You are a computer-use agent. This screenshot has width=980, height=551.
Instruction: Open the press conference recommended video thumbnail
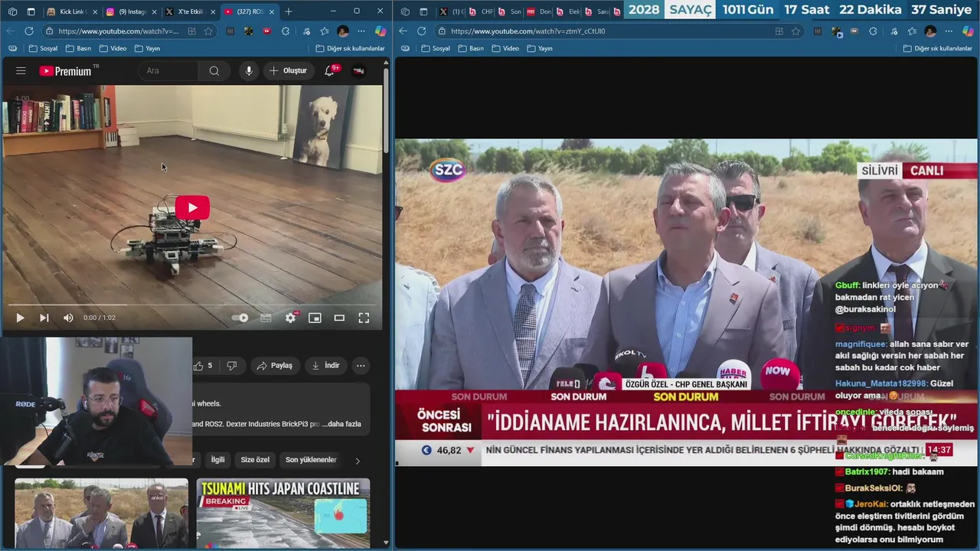101,514
